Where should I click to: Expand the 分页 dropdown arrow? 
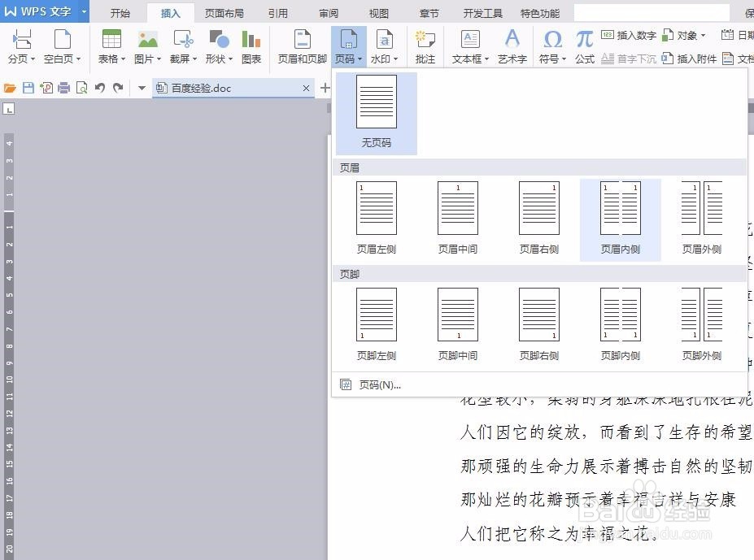tap(33, 59)
